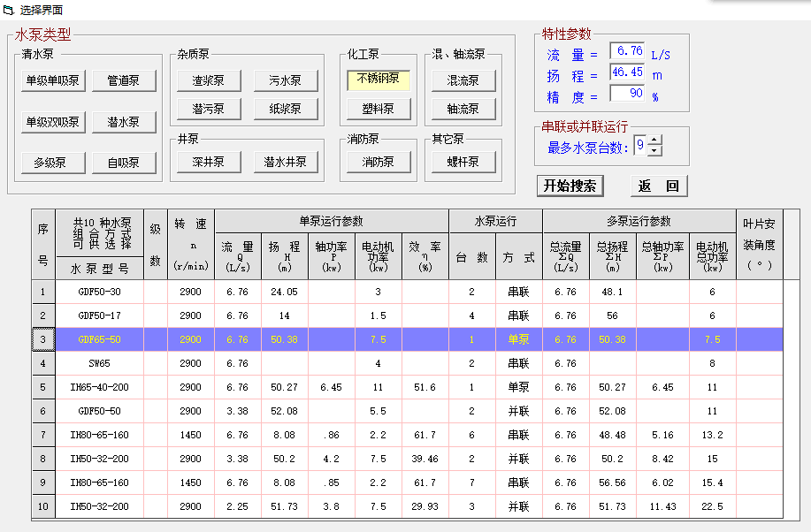Click IH80-65-160 in row 7

99,436
